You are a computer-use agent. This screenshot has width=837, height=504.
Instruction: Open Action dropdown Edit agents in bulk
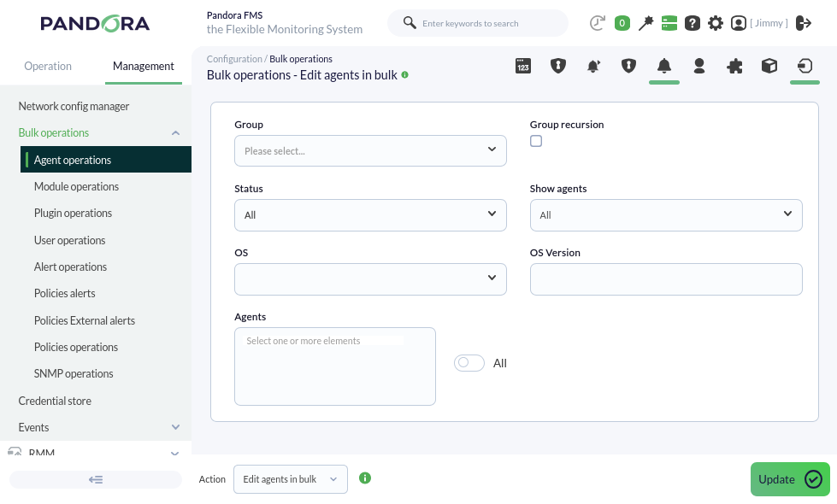[x=291, y=479]
